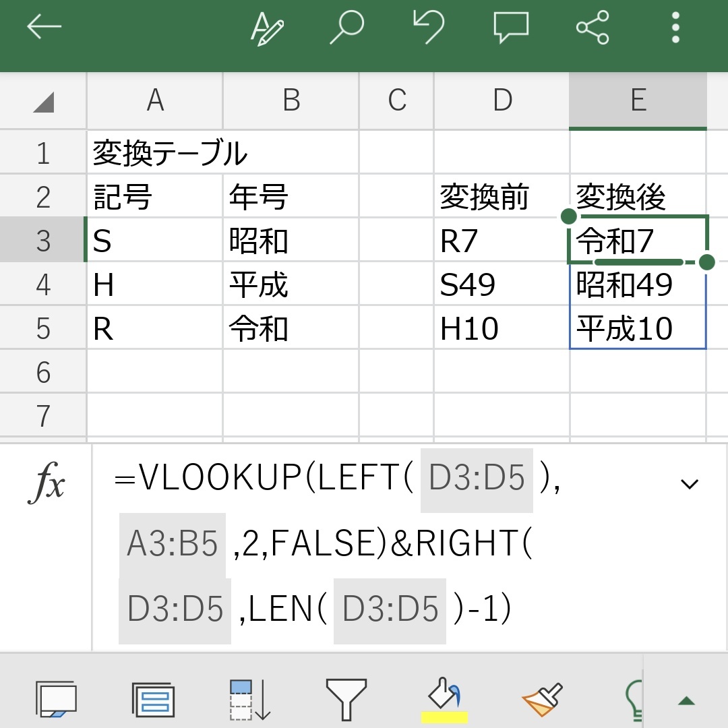Tap D3:D5 reference inside LEFT function
The image size is (728, 728).
coord(477,479)
